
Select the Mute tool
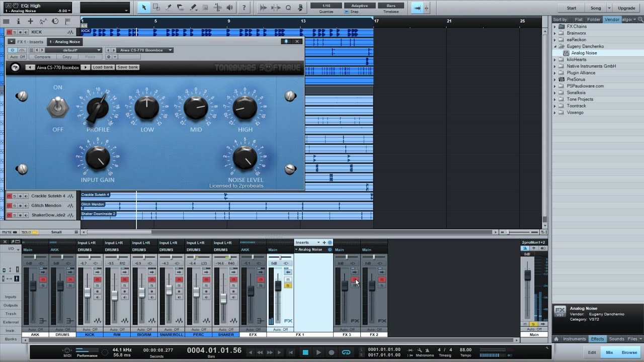tap(205, 8)
